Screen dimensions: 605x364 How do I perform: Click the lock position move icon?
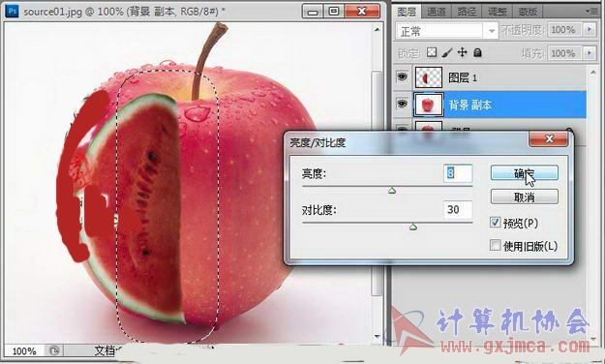coord(463,52)
